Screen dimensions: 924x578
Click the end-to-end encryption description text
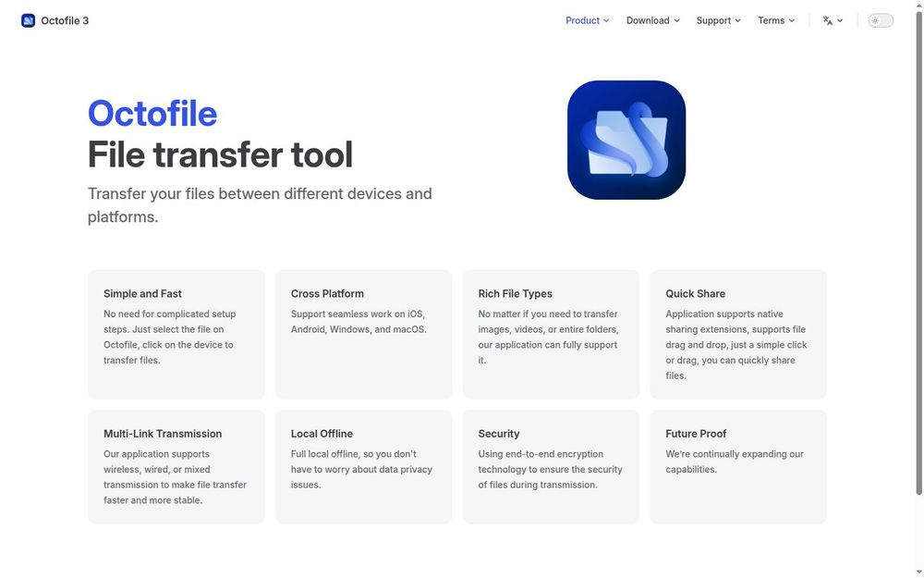tap(550, 470)
